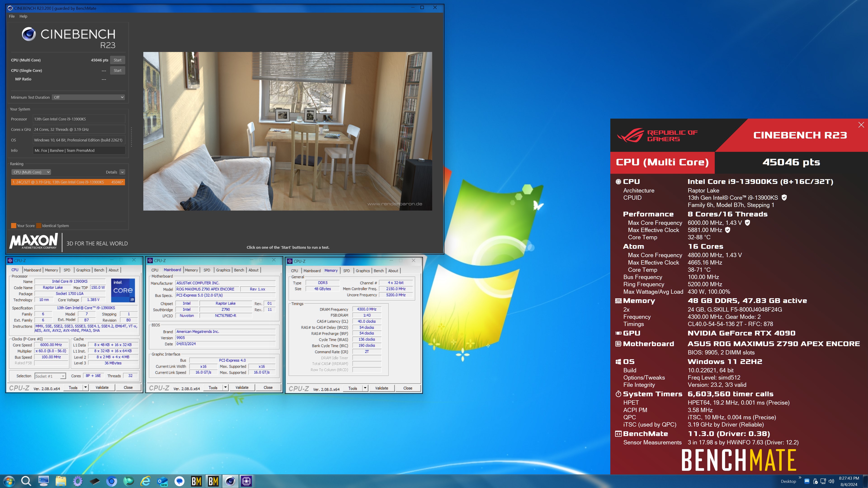Click the Mainboard CPU-Z window title icon
The image size is (868, 488).
[150, 260]
